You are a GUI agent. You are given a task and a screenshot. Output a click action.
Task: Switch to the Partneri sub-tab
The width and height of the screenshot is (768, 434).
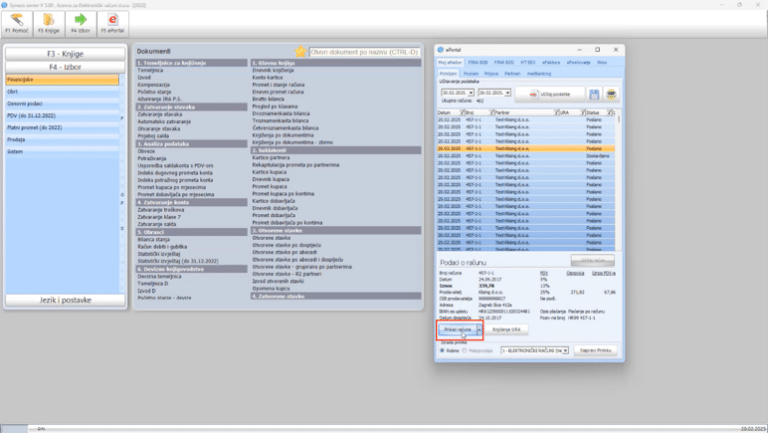click(x=512, y=73)
